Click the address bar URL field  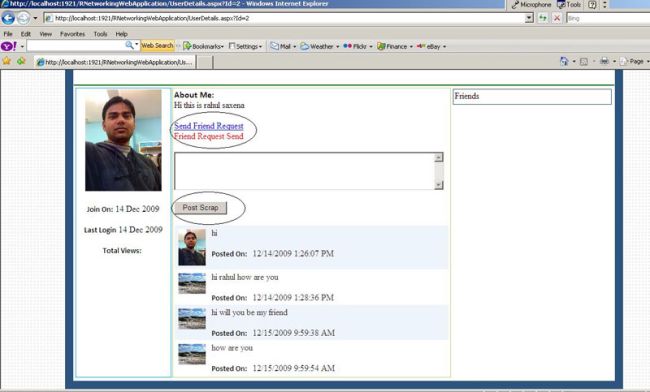[x=284, y=18]
